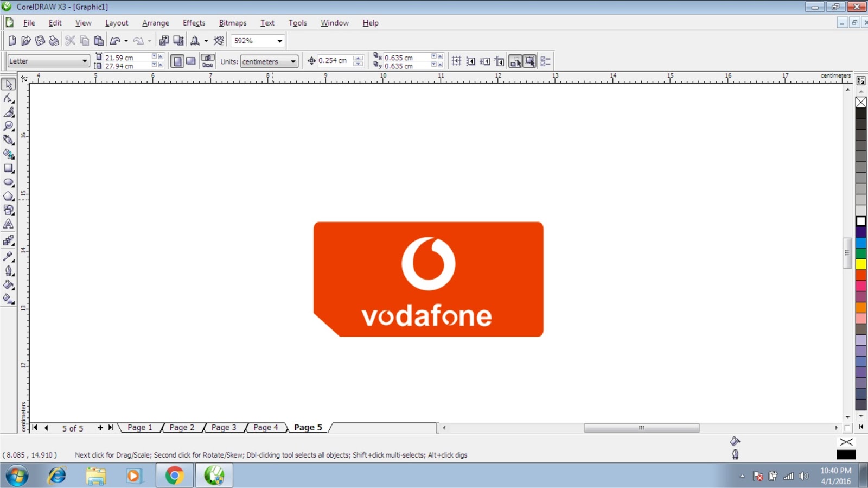The image size is (868, 488).
Task: Open the Units centimeters dropdown
Action: [x=293, y=61]
